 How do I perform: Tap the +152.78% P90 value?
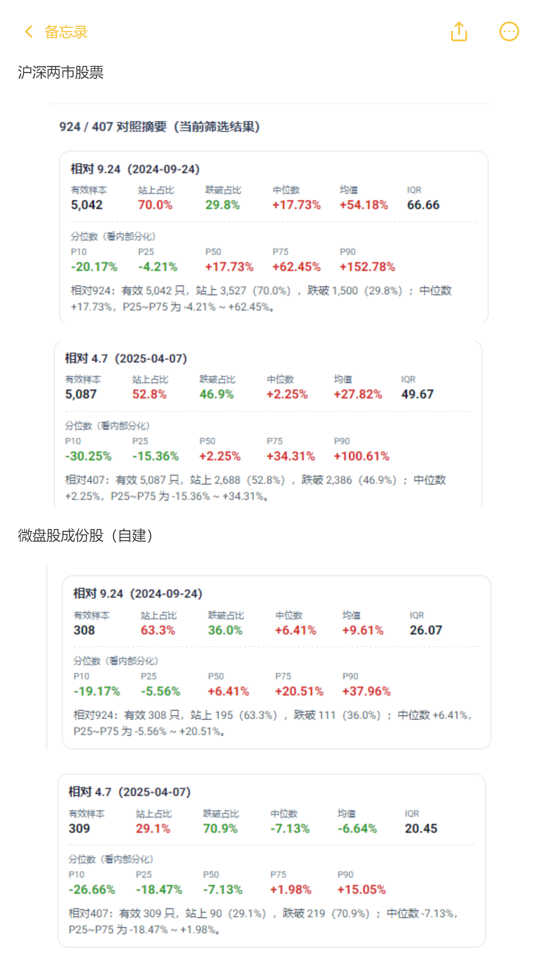pyautogui.click(x=367, y=267)
